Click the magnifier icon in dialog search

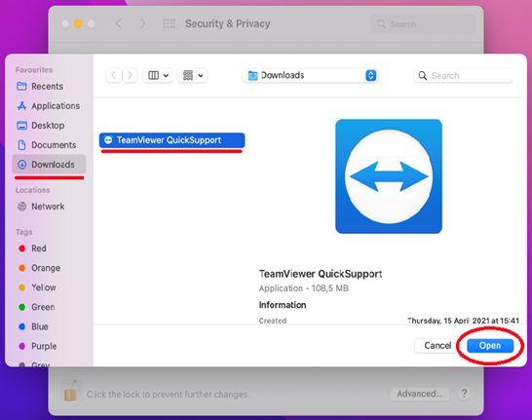(423, 76)
